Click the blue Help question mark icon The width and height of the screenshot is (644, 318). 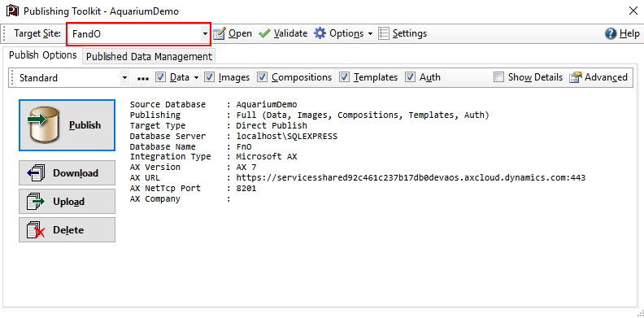tap(611, 33)
